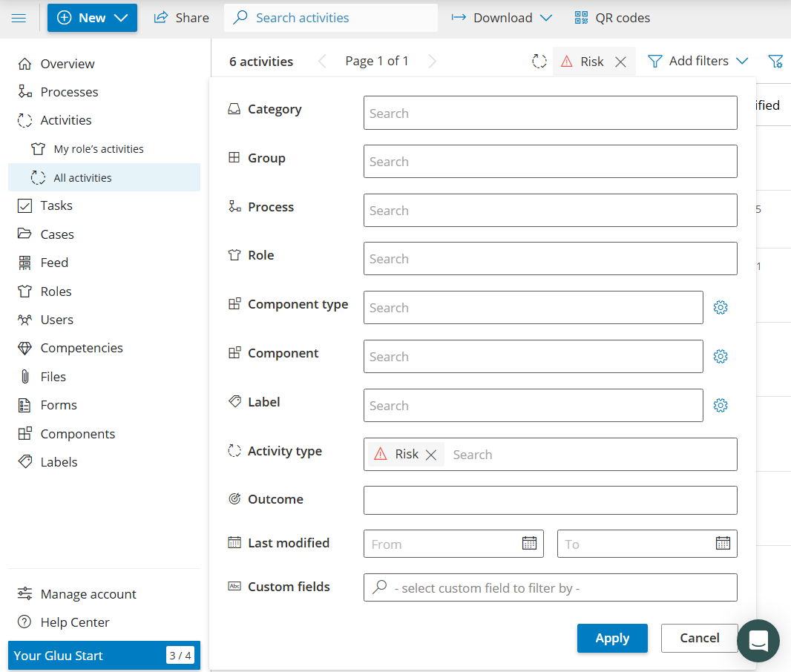Go to My role's activities
This screenshot has width=791, height=672.
(99, 149)
